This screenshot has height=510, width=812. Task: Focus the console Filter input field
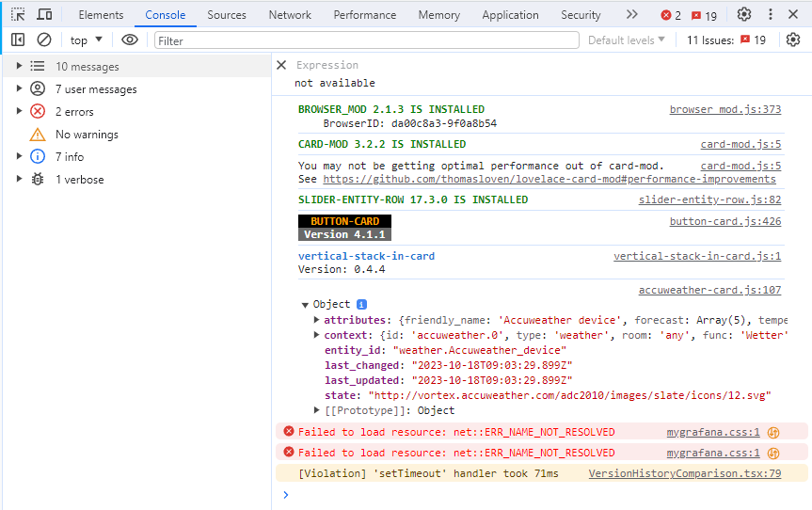point(367,40)
